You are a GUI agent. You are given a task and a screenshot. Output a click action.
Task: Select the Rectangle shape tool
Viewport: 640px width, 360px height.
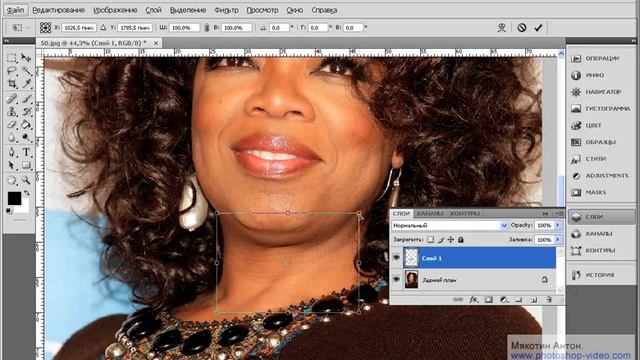[x=26, y=165]
